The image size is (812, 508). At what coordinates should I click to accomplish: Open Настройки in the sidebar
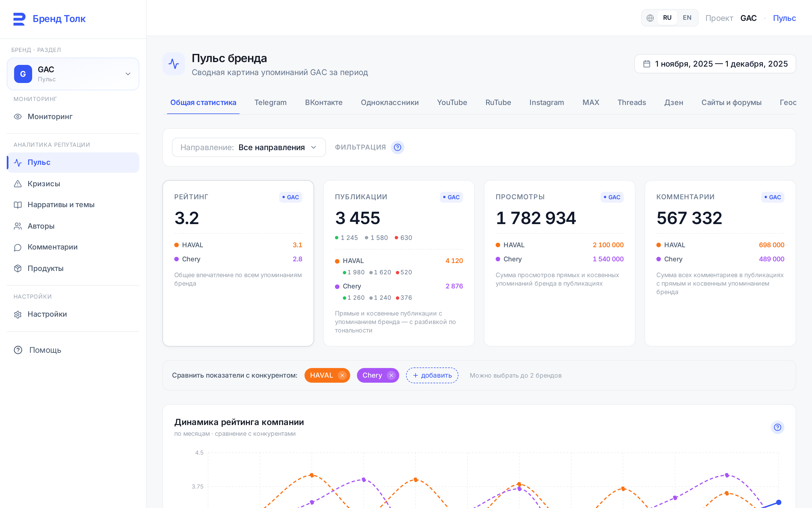coord(73,314)
